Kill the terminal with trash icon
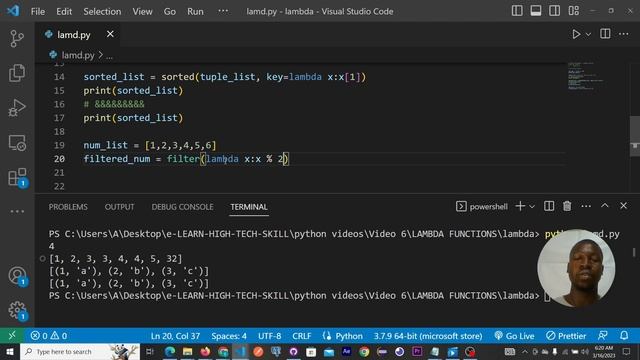Viewport: 640px width, 360px height. (x=567, y=206)
